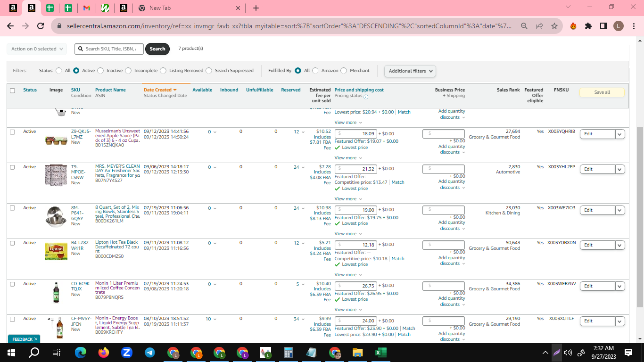Tick the select-all checkbox in table header
Image resolution: width=644 pixels, height=362 pixels.
[x=12, y=90]
